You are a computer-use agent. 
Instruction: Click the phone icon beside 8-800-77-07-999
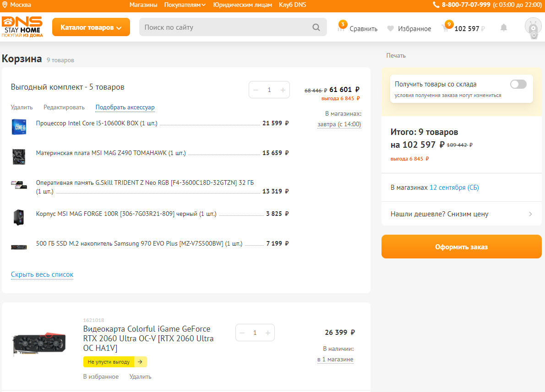(x=436, y=5)
